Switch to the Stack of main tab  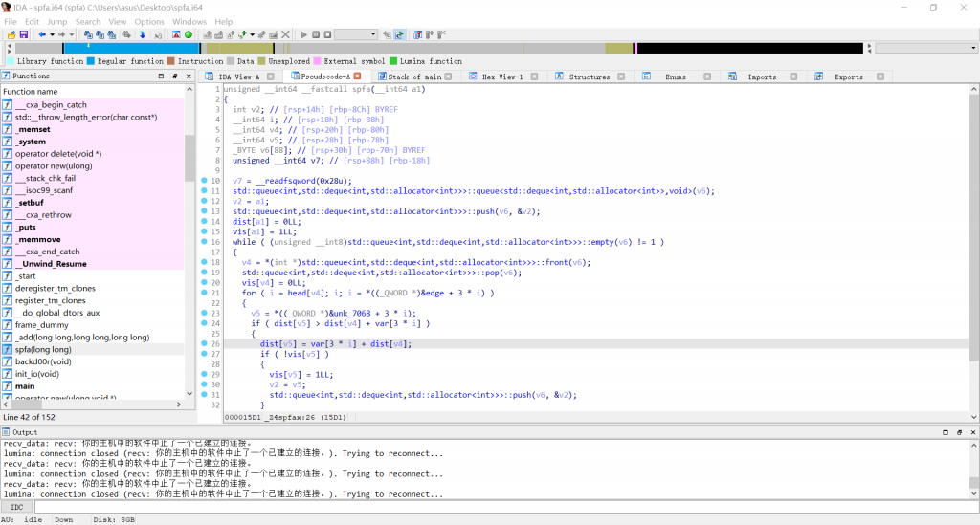tap(414, 77)
